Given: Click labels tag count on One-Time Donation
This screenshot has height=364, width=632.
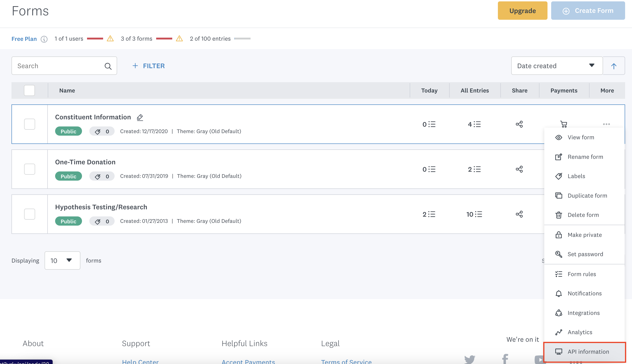Looking at the screenshot, I should tap(102, 176).
